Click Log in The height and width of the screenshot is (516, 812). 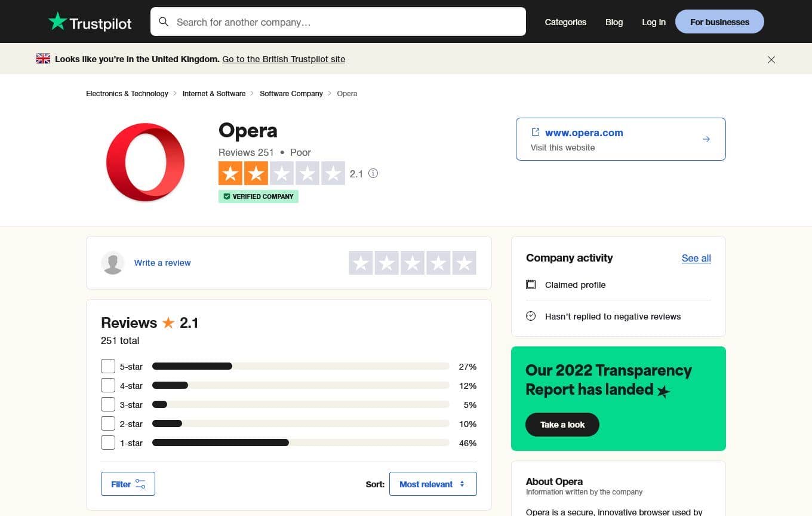click(654, 22)
